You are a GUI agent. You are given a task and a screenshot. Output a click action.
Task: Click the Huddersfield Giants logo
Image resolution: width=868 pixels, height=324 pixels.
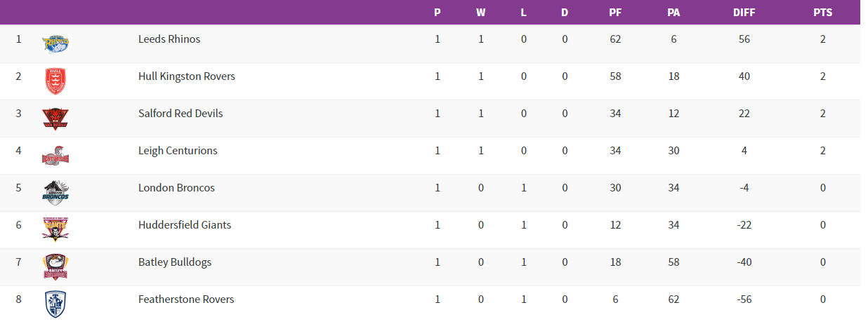55,229
